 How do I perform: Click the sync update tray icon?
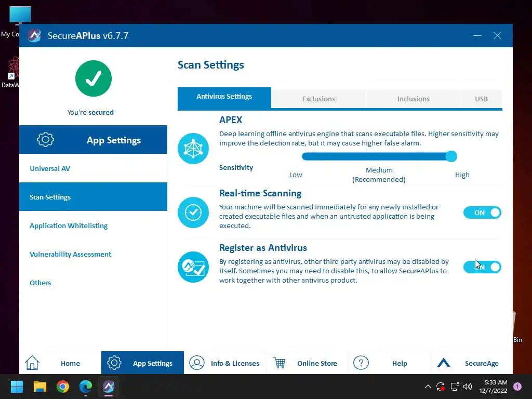pos(441,387)
